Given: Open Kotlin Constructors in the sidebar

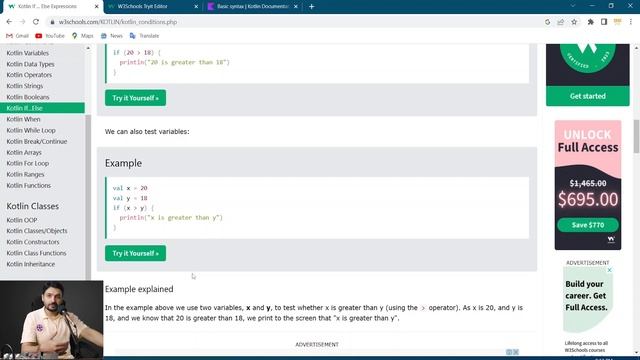Looking at the screenshot, I should click(33, 242).
